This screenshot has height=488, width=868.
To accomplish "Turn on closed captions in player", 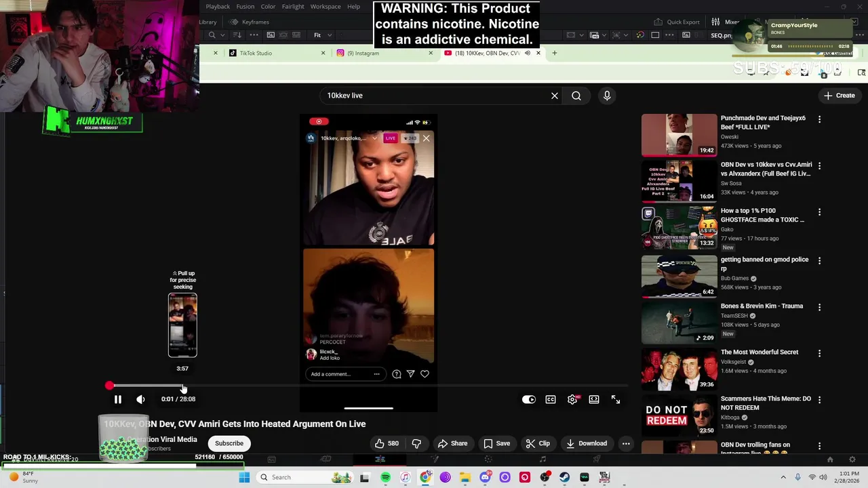I will pos(551,399).
